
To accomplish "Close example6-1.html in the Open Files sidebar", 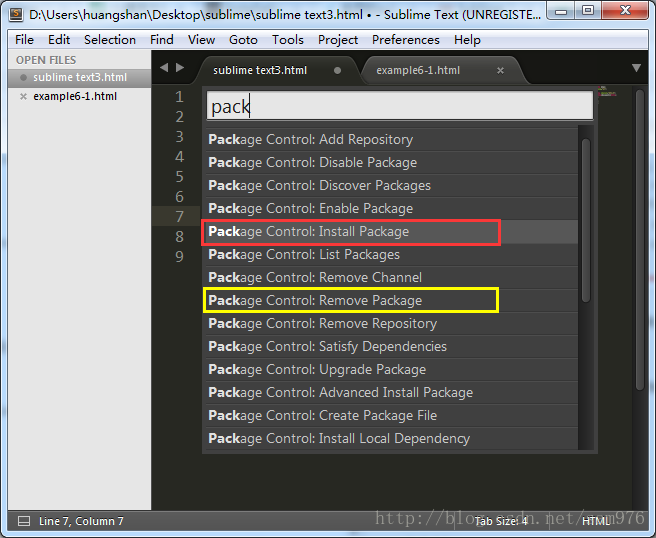I will 23,97.
